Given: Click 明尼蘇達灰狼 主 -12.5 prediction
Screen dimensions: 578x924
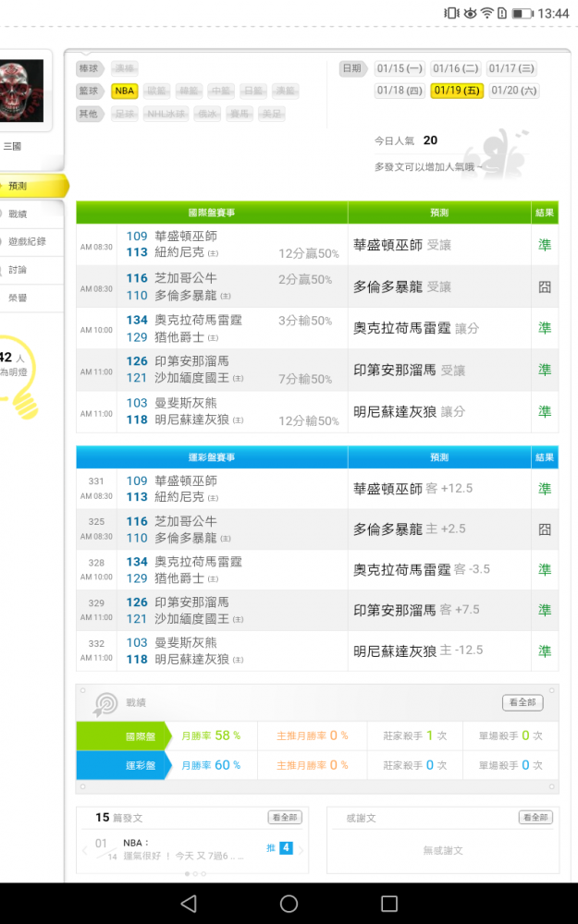Looking at the screenshot, I should (x=418, y=650).
